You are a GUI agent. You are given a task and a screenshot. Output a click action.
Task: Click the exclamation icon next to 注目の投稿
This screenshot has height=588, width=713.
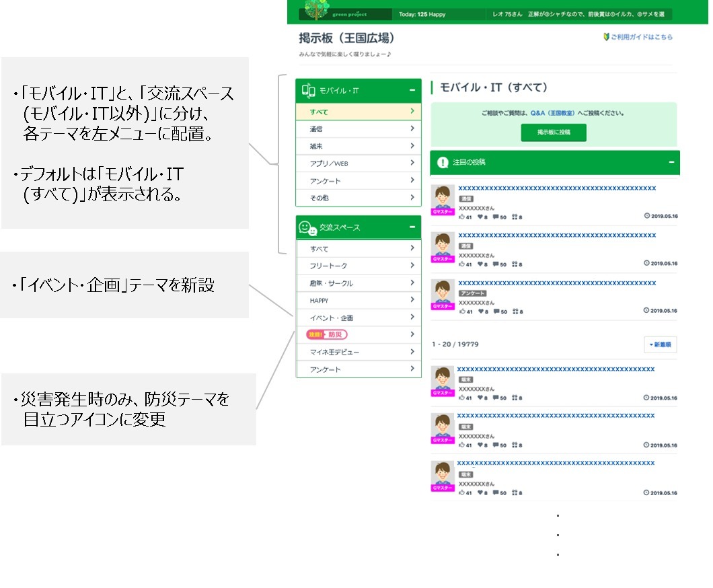[x=442, y=162]
